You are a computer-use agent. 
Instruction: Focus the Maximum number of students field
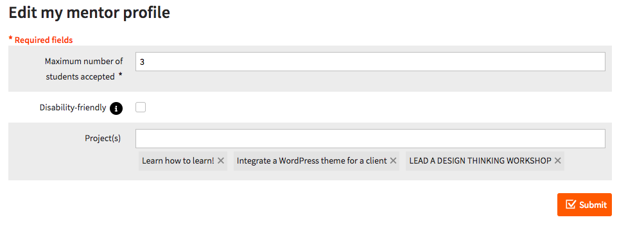(370, 62)
